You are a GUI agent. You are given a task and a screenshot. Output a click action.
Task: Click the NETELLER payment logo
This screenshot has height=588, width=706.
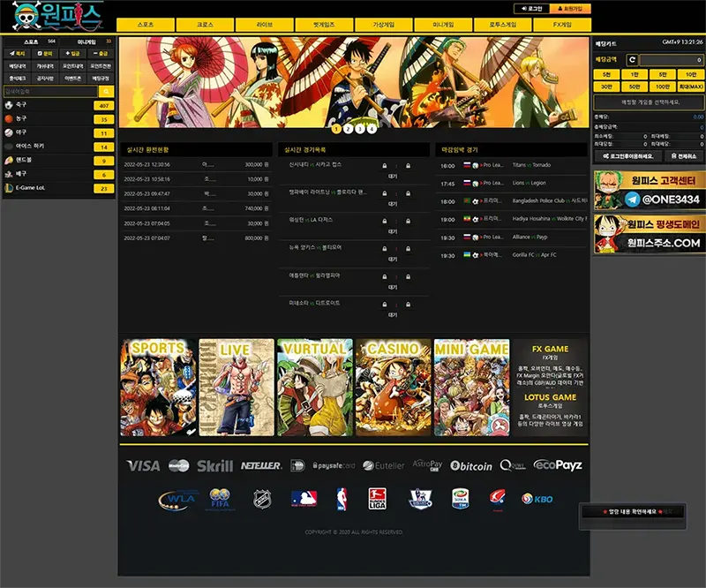click(x=261, y=466)
